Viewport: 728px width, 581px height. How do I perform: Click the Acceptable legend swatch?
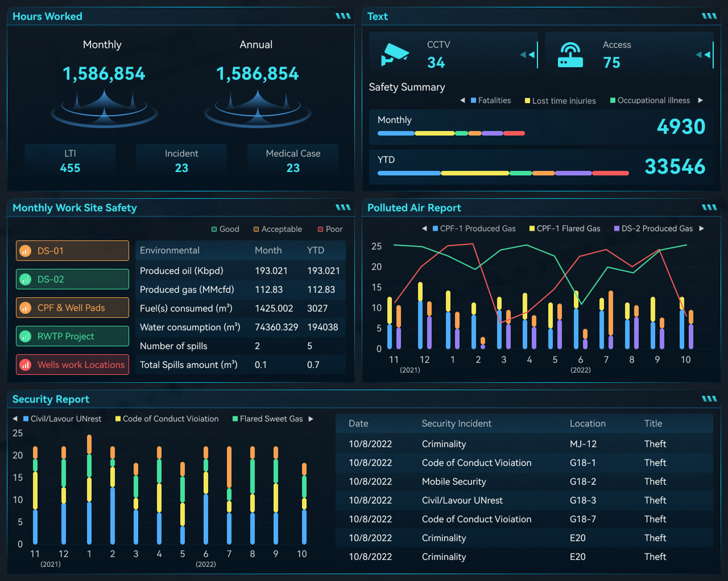click(256, 229)
